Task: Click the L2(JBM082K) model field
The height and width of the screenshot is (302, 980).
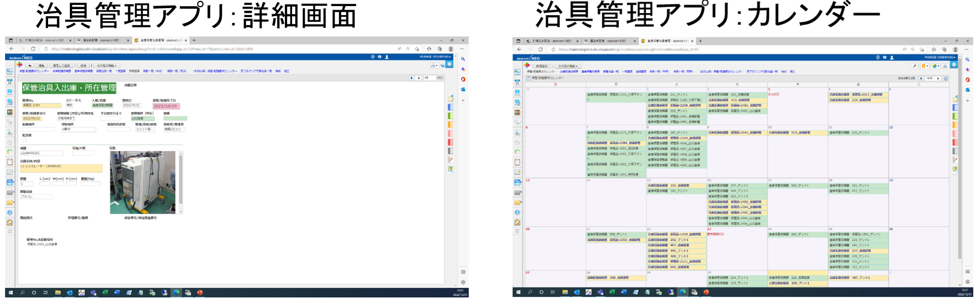Action: (x=42, y=153)
